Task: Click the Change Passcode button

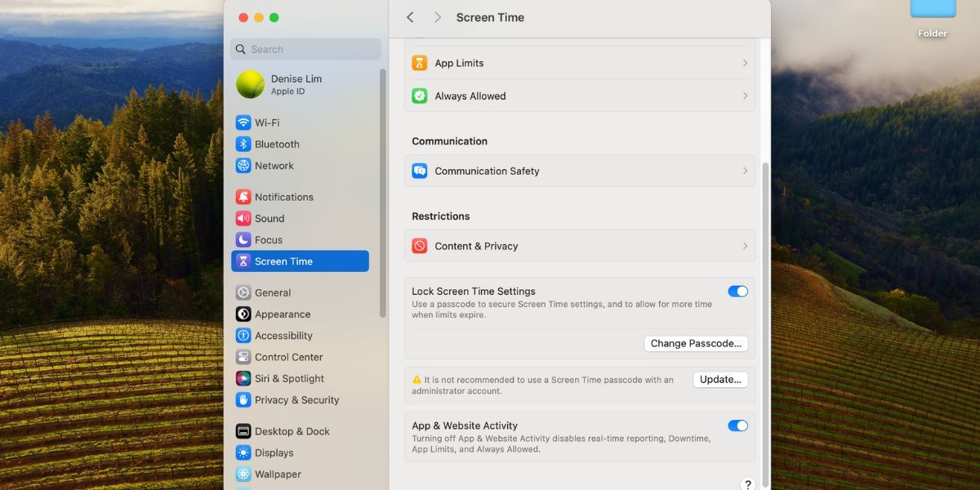Action: [696, 343]
